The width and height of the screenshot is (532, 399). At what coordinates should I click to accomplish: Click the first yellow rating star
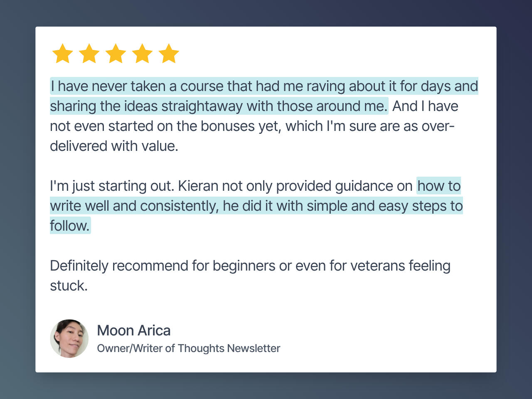coord(62,54)
